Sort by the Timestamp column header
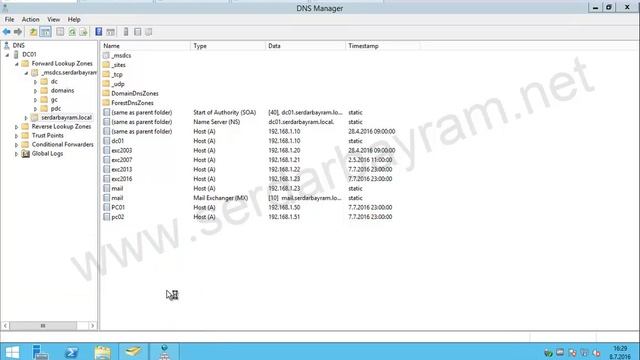The width and height of the screenshot is (640, 360). tap(382, 46)
